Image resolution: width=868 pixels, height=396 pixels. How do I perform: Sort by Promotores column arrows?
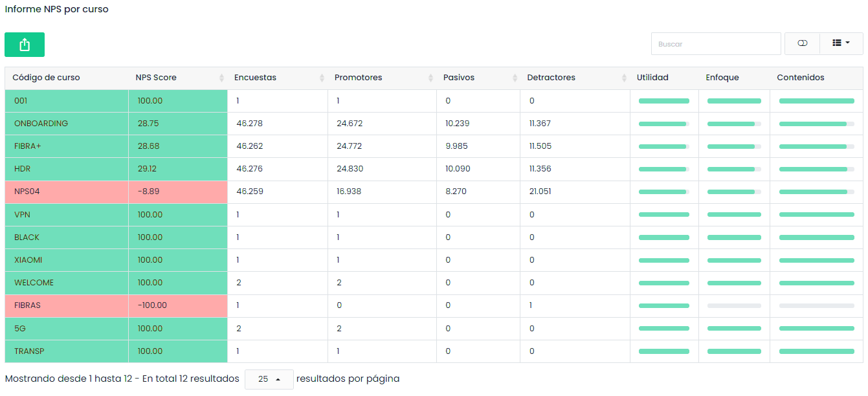[430, 78]
